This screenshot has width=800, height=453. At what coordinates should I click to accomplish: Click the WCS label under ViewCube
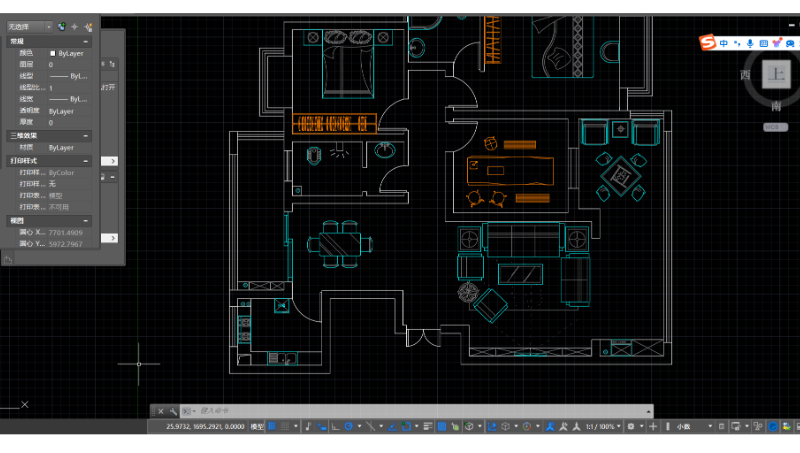point(773,127)
